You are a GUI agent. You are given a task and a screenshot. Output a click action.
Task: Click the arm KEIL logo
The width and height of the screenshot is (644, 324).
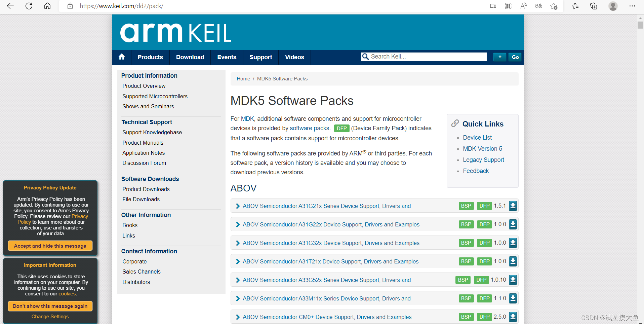(175, 33)
